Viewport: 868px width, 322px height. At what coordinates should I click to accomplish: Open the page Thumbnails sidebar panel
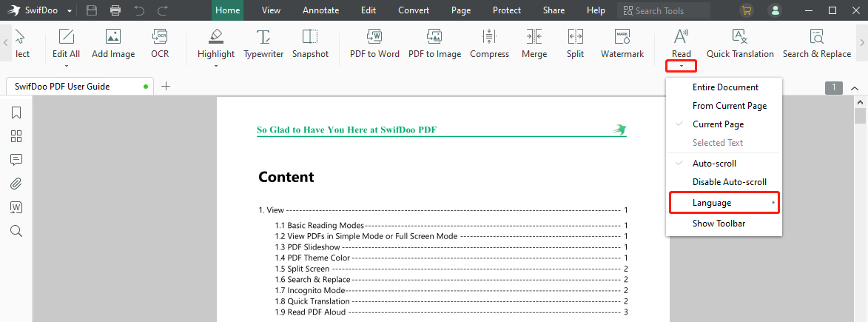[x=16, y=136]
